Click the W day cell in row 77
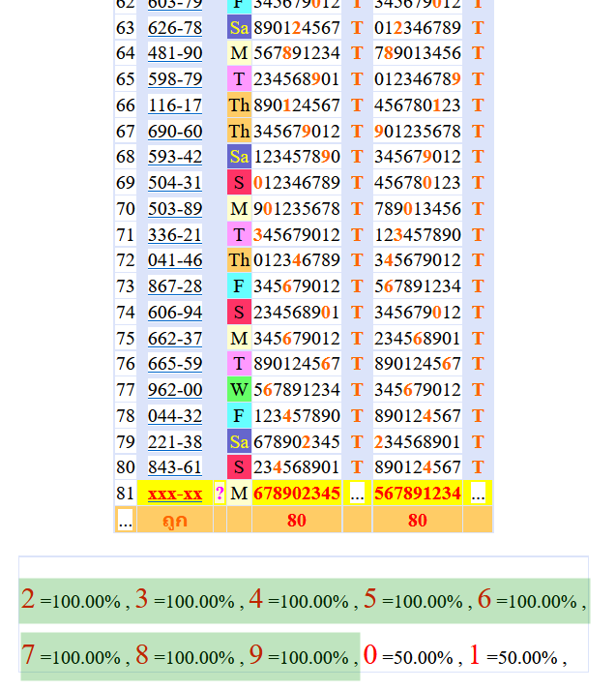The width and height of the screenshot is (616, 690). pos(239,389)
